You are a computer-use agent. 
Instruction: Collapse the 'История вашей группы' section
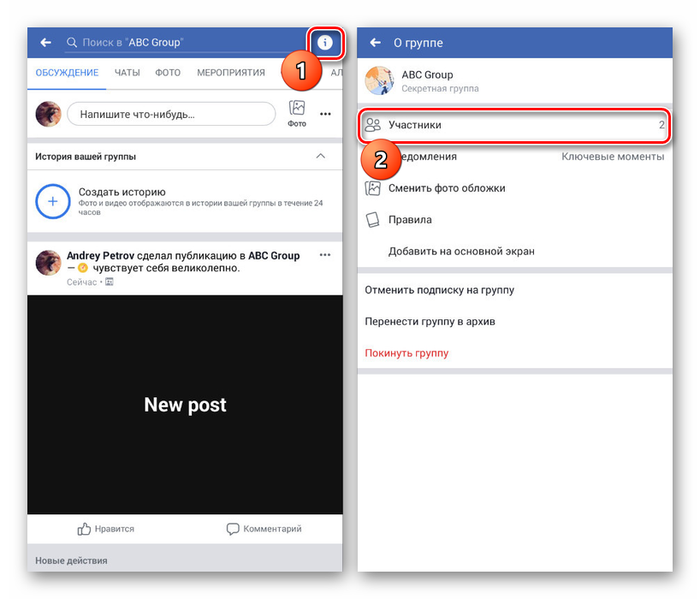tap(321, 157)
